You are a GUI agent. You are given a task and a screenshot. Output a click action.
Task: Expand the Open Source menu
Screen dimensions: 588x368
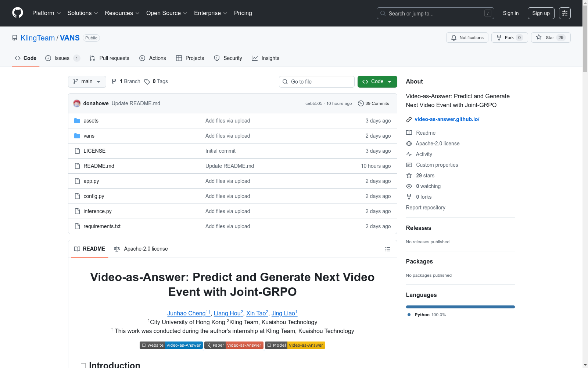167,13
